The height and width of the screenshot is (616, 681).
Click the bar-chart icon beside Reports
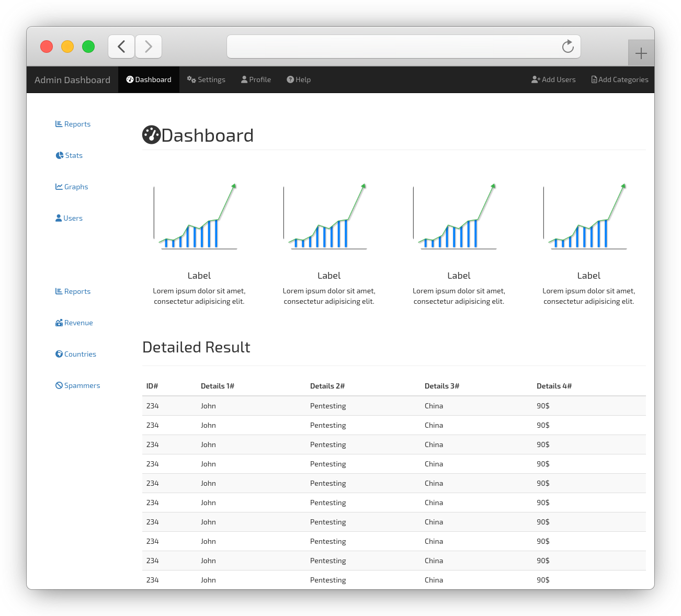point(59,124)
